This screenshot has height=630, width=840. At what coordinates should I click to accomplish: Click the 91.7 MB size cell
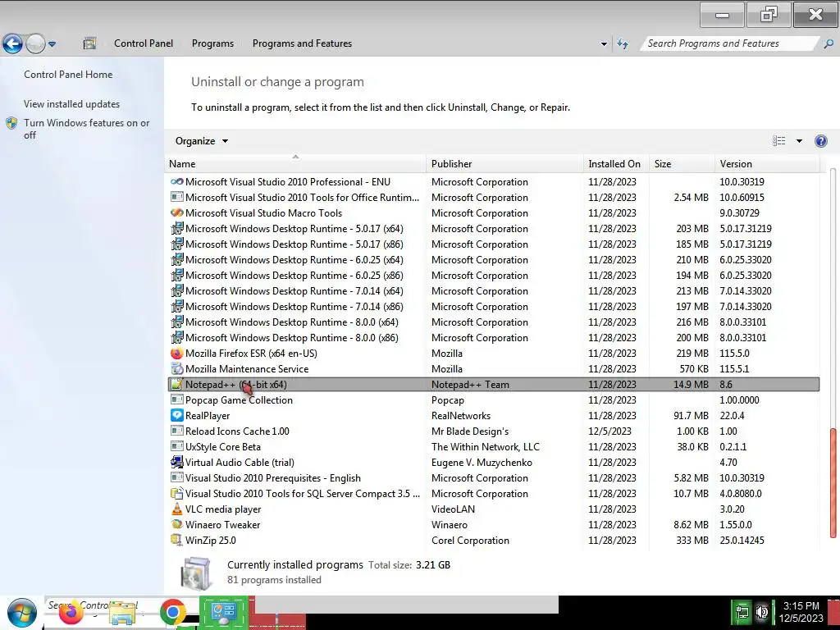point(691,416)
